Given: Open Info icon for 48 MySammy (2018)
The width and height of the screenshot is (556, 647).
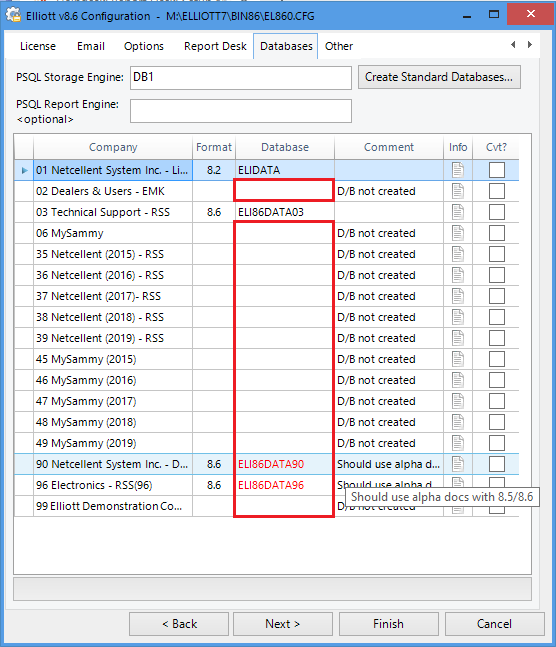Looking at the screenshot, I should (x=458, y=423).
